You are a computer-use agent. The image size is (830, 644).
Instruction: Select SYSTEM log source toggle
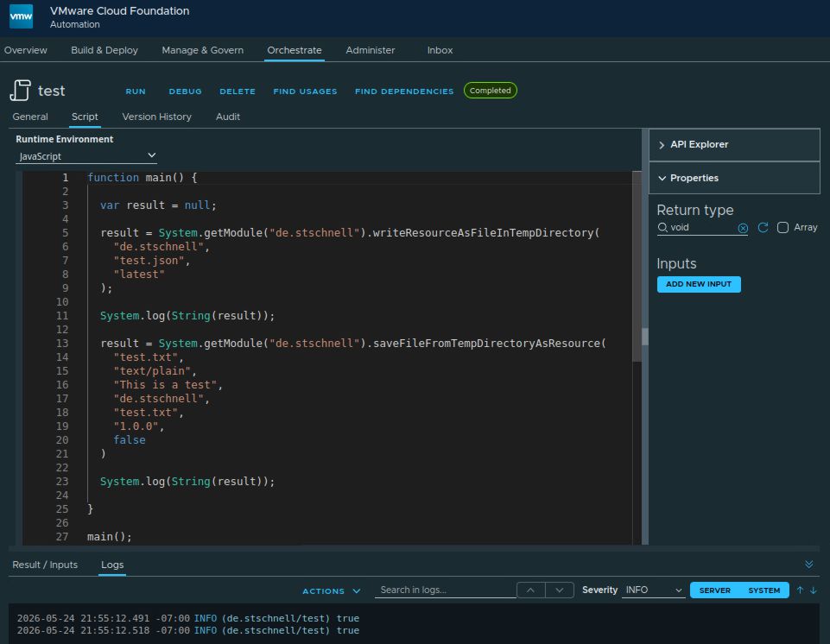point(763,590)
